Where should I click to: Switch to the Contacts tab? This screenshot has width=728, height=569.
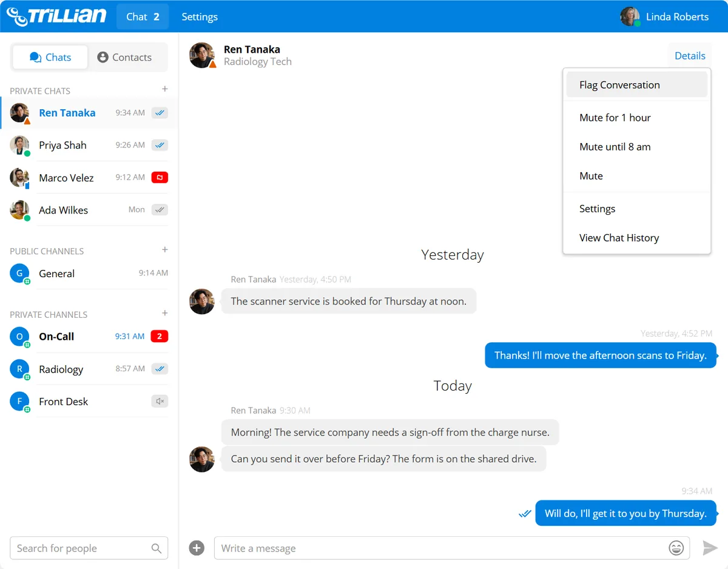point(124,57)
